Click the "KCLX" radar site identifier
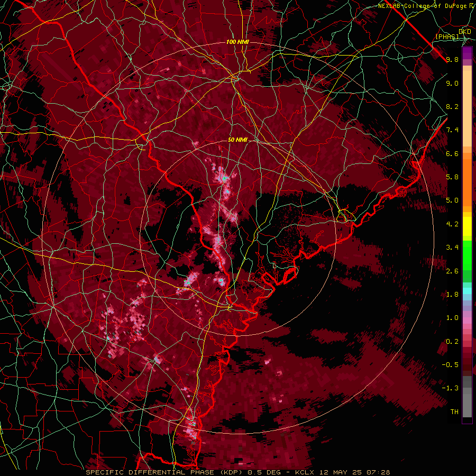 pos(305,472)
